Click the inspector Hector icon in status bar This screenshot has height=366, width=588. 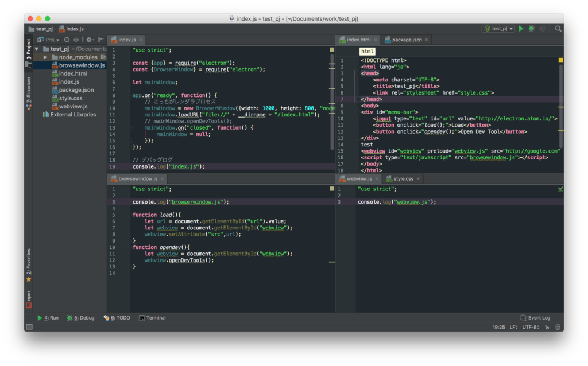coord(558,328)
